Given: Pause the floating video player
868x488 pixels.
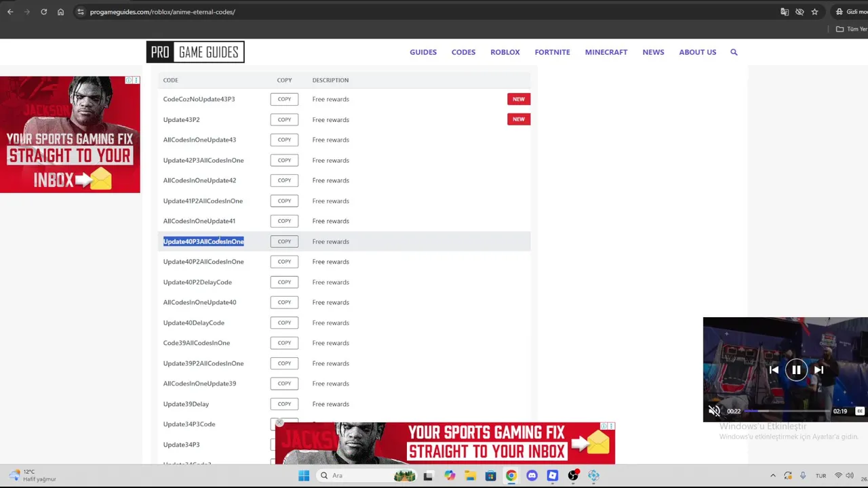Looking at the screenshot, I should [796, 370].
